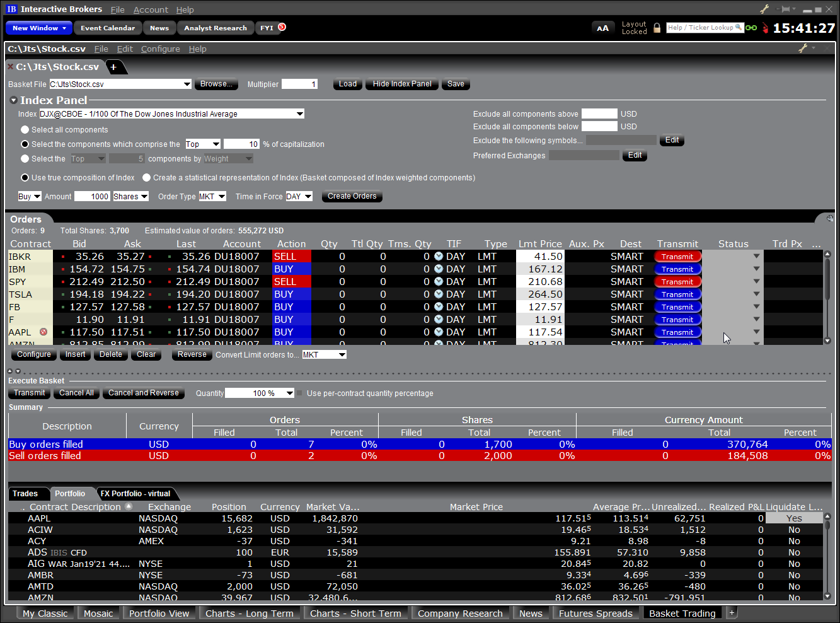Open the Account menu
This screenshot has width=840, height=623.
(x=151, y=9)
